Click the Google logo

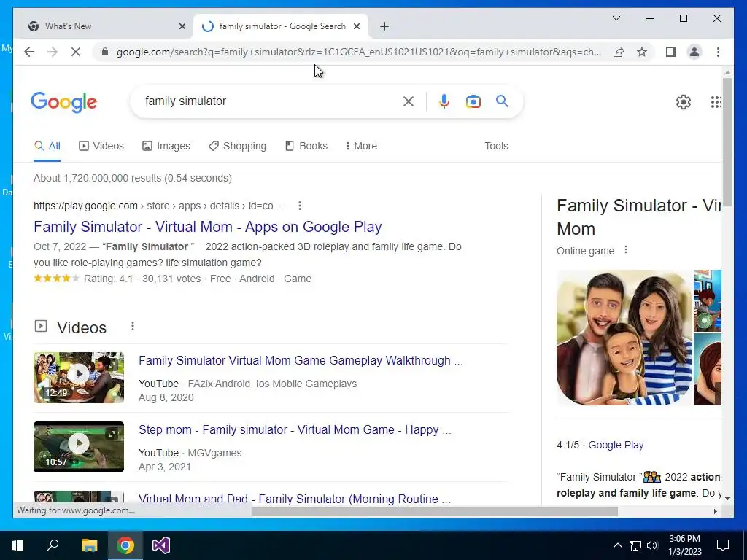click(64, 102)
